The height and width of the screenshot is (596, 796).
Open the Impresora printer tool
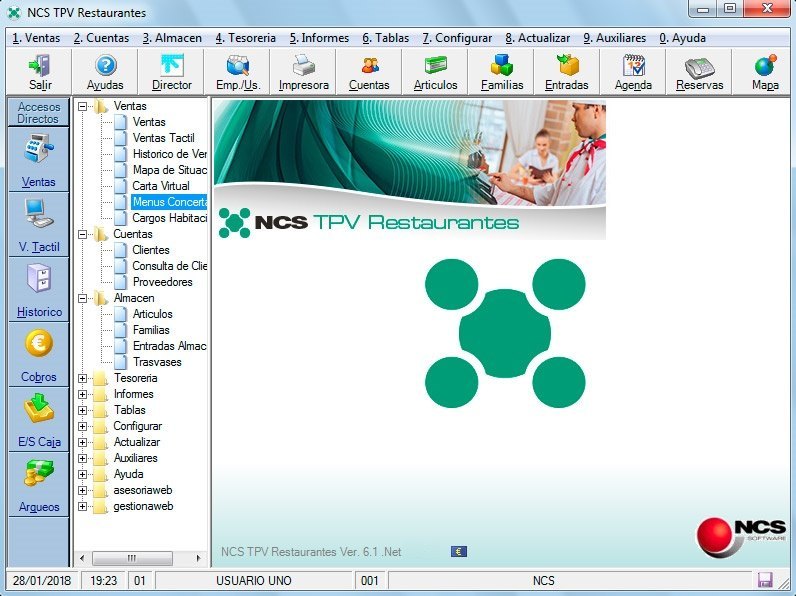pos(303,72)
